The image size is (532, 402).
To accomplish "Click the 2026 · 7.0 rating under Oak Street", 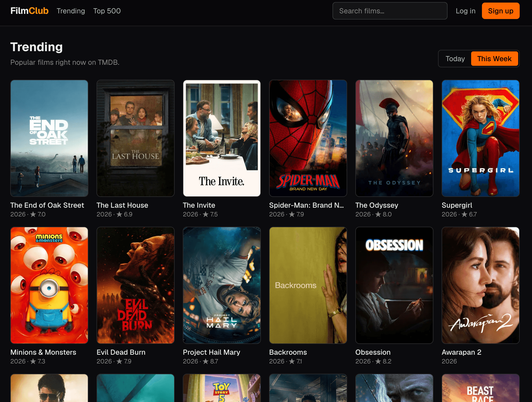I will [28, 214].
